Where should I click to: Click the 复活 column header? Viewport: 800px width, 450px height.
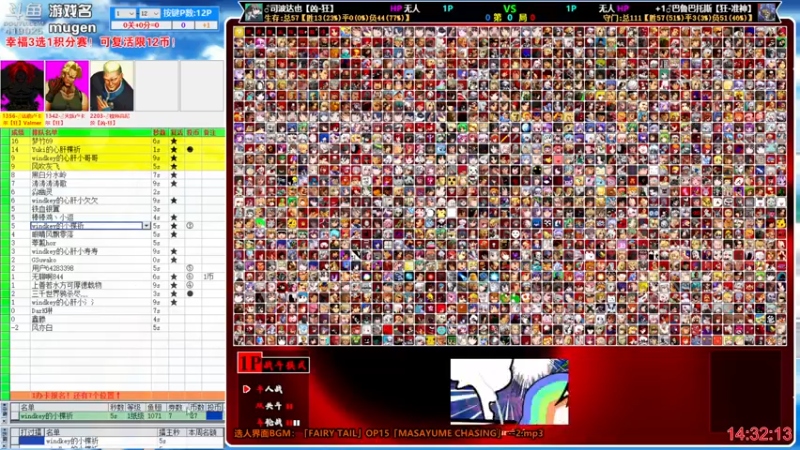tap(177, 132)
